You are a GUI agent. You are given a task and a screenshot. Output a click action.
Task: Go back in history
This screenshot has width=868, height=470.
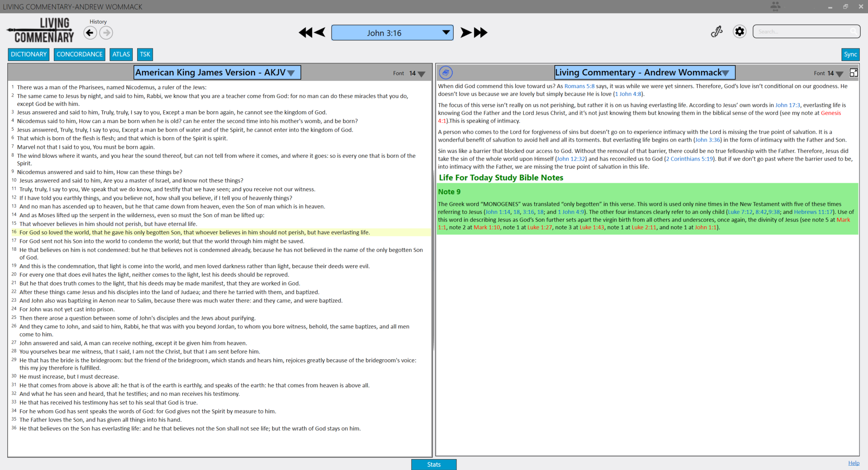click(x=90, y=33)
